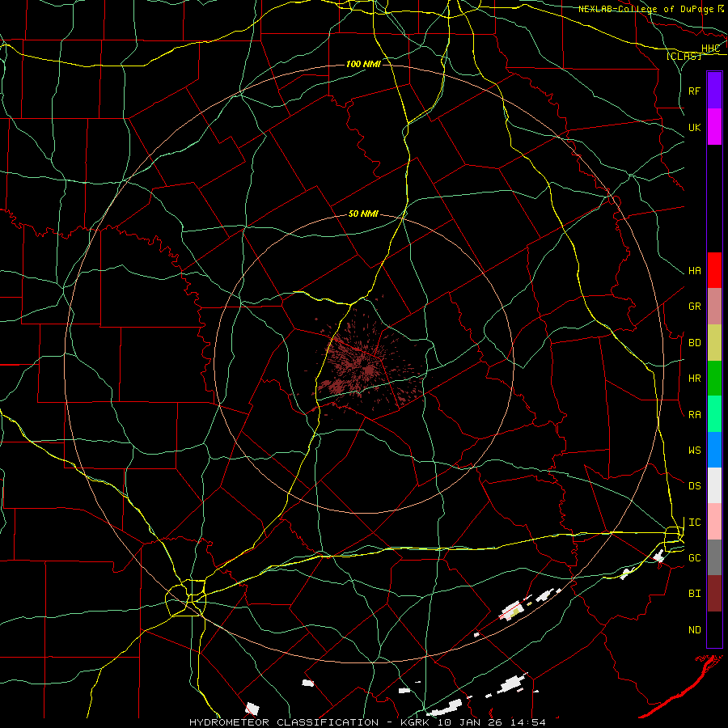Screen dimensions: 728x728
Task: Click the 50 NMI range ring label
Action: tap(363, 214)
